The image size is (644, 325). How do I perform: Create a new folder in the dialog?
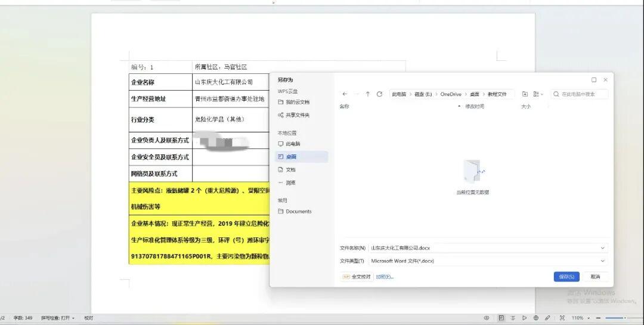click(525, 94)
